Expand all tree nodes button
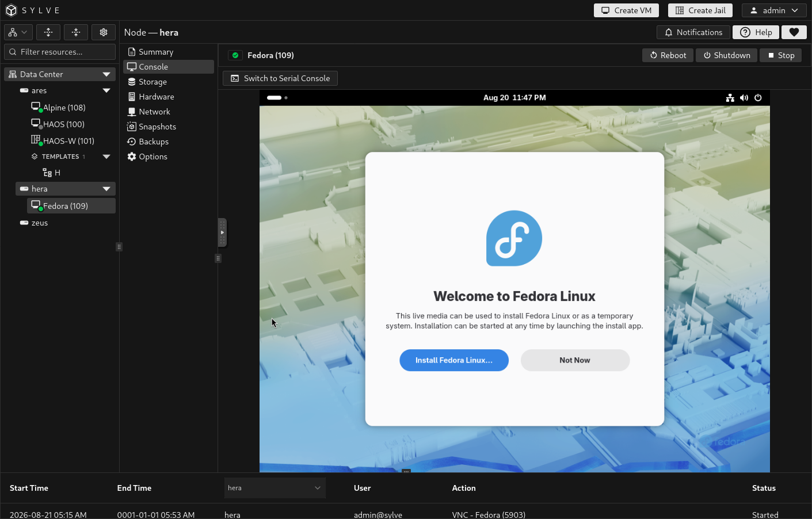 (x=48, y=32)
